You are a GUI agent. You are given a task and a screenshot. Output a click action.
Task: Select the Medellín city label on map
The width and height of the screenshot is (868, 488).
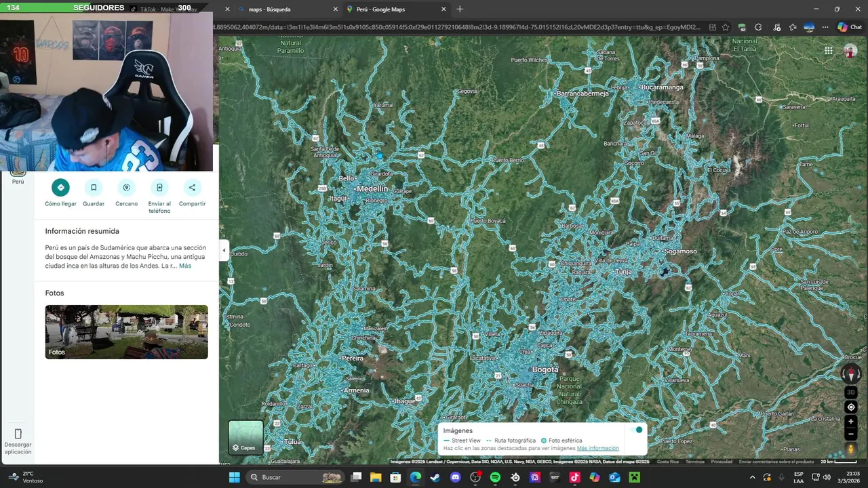coord(372,189)
